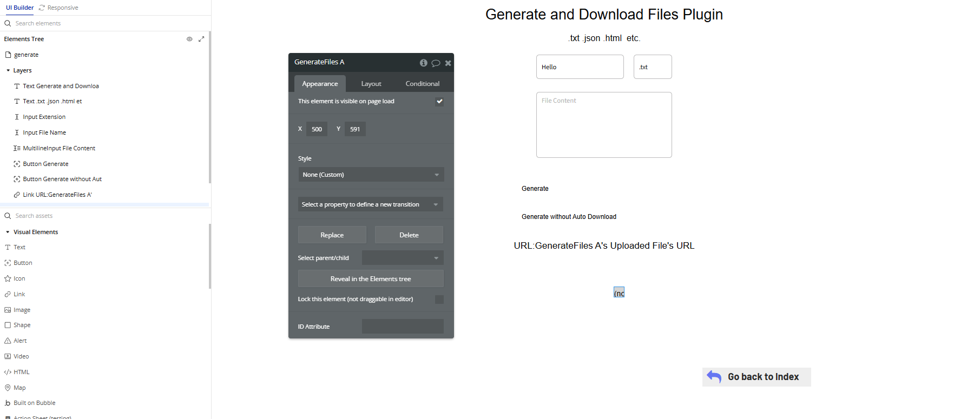Viewport: 980px width, 419px height.
Task: Collapse the Layers tree section
Action: pyautogui.click(x=8, y=70)
